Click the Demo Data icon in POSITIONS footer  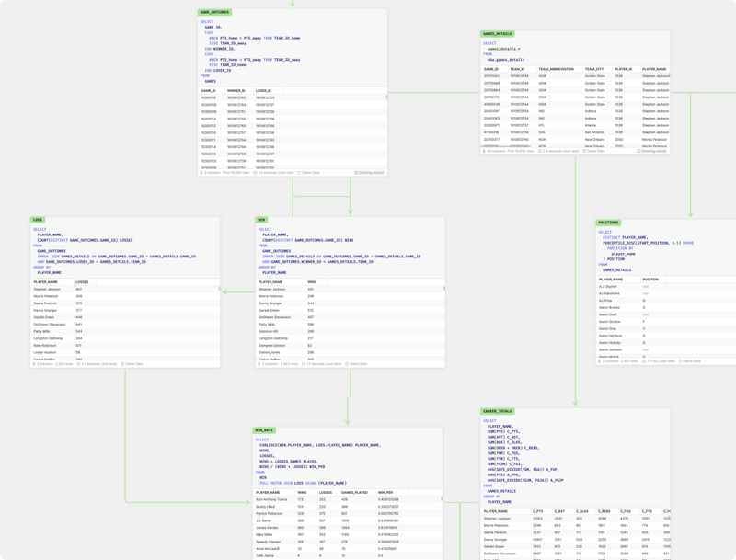(x=680, y=361)
